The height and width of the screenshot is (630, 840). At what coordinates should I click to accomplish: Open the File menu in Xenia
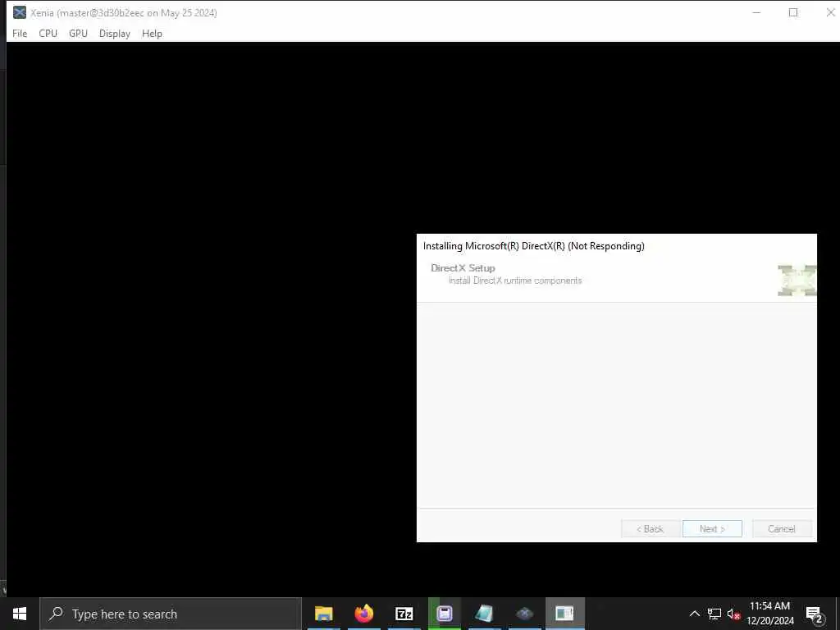(x=20, y=33)
